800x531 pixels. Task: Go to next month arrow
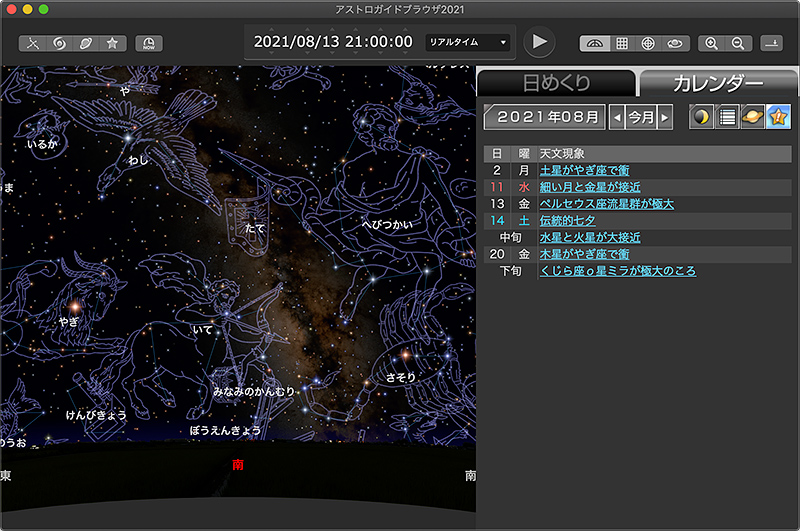click(x=665, y=118)
